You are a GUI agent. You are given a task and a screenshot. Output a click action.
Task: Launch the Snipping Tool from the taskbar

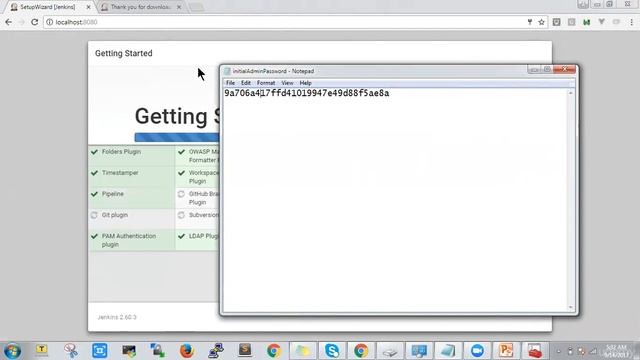click(71, 351)
